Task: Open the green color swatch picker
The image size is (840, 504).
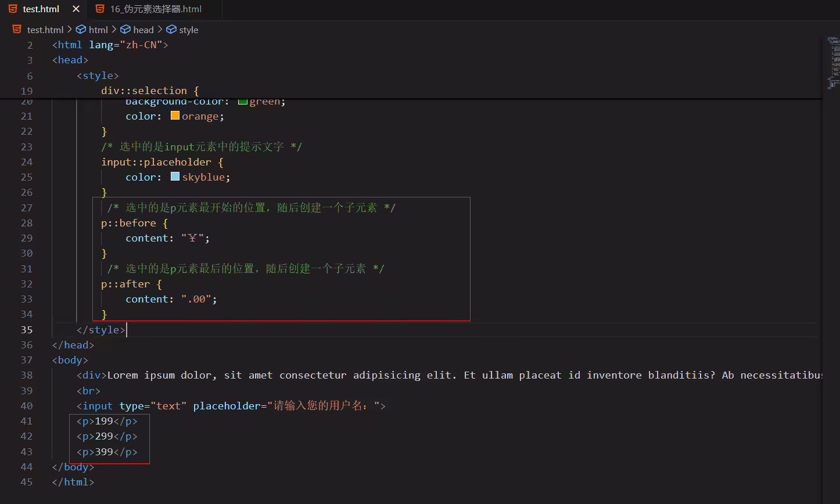Action: click(x=243, y=101)
